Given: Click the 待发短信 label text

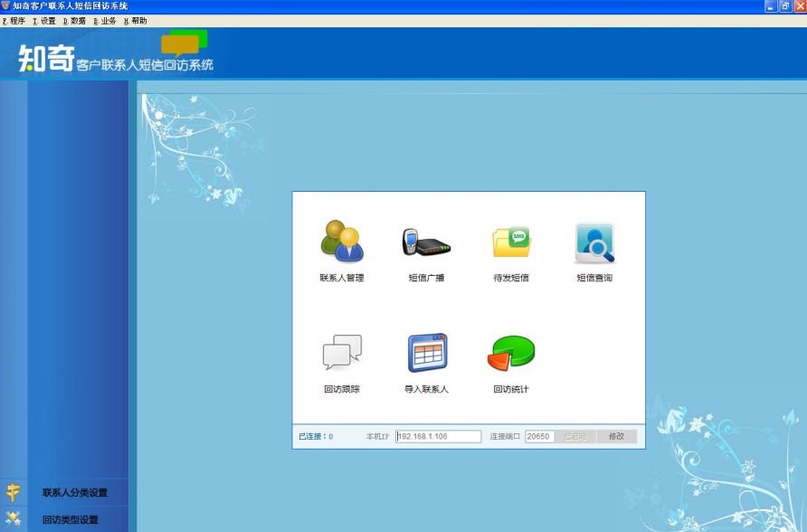Looking at the screenshot, I should (511, 278).
